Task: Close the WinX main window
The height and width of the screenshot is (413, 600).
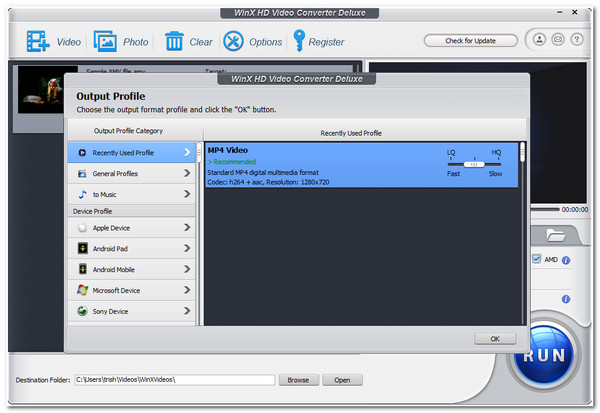Action: (x=574, y=12)
